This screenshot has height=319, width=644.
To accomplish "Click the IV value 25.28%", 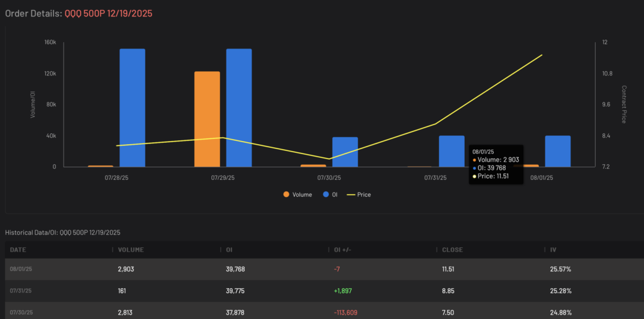I will tap(560, 291).
